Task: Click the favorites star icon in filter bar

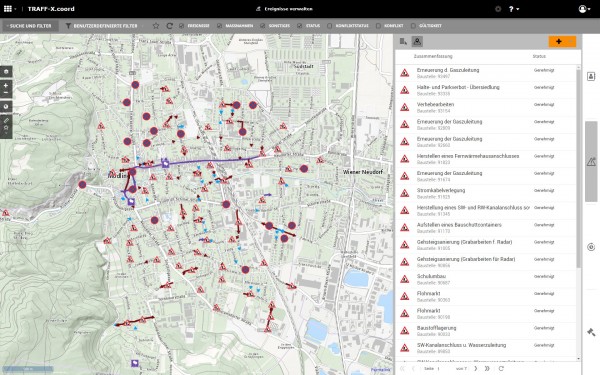Action: [156, 26]
